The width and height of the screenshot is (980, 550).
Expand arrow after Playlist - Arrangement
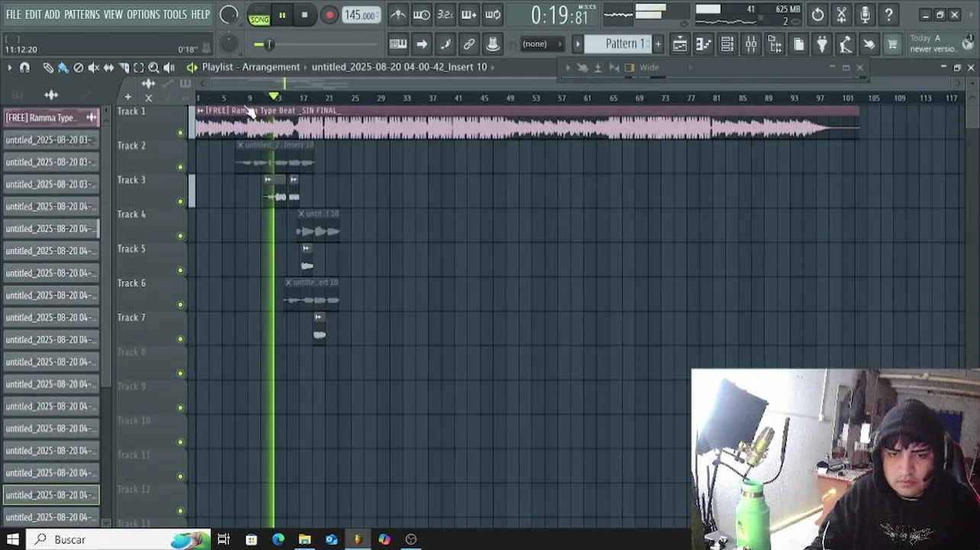tap(306, 67)
